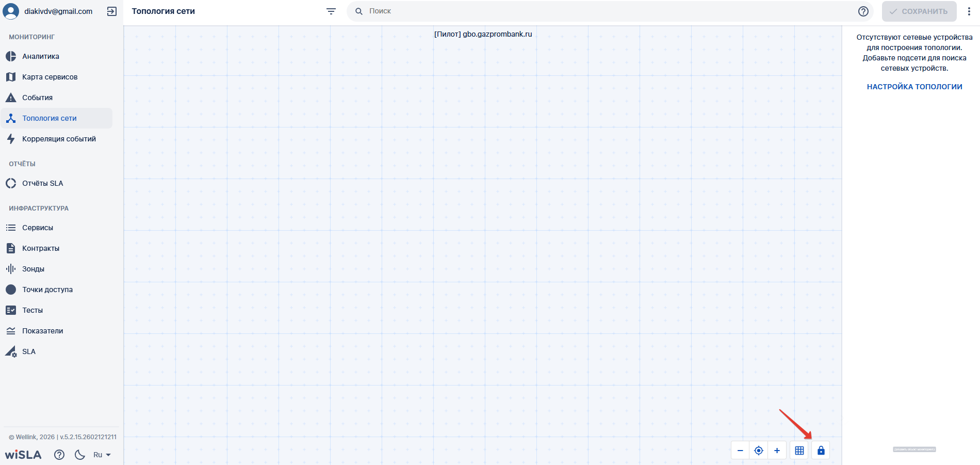Center the topology view with target icon
Image resolution: width=980 pixels, height=465 pixels.
(759, 451)
